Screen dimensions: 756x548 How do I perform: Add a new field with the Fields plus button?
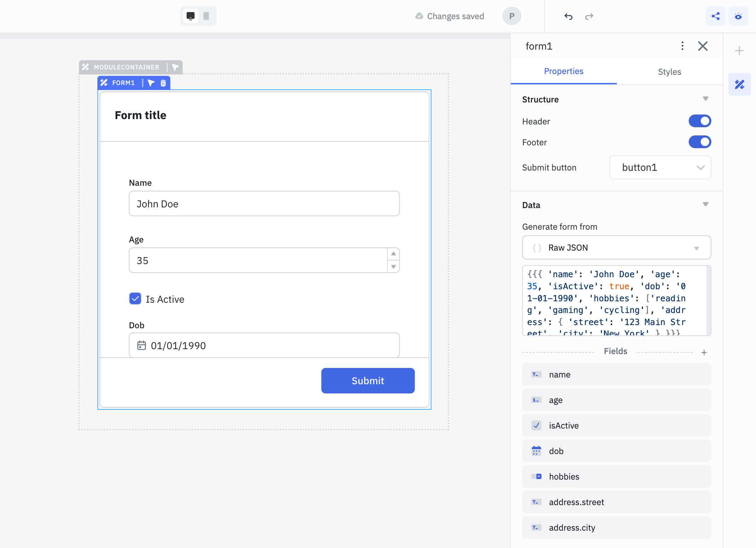[x=704, y=352]
